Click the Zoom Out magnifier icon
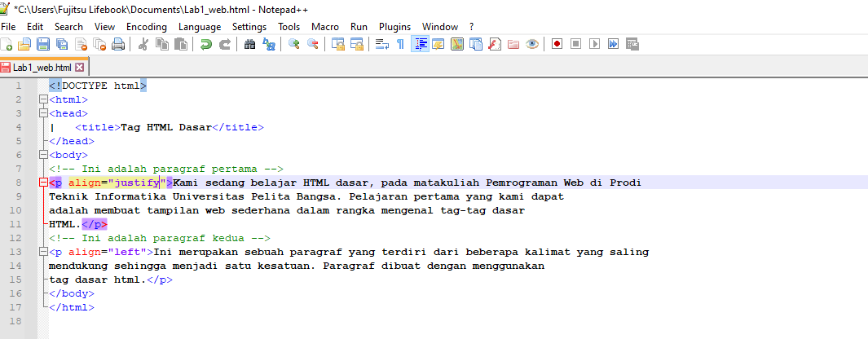 (313, 44)
